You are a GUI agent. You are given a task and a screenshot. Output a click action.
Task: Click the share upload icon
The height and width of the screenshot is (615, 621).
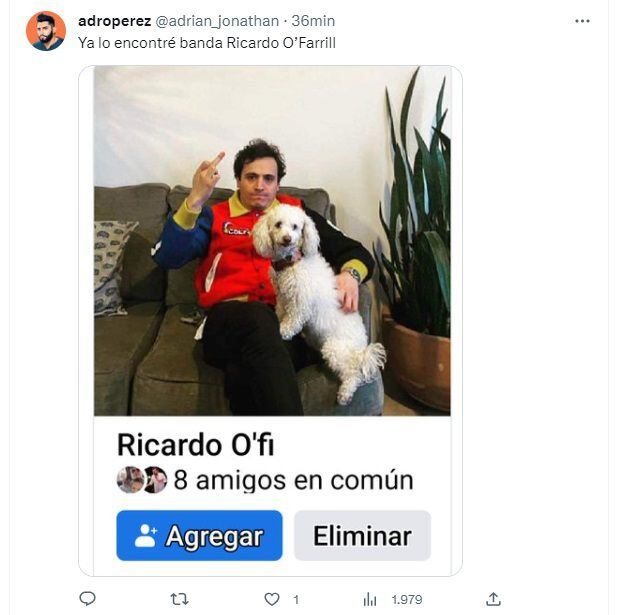coord(493,599)
